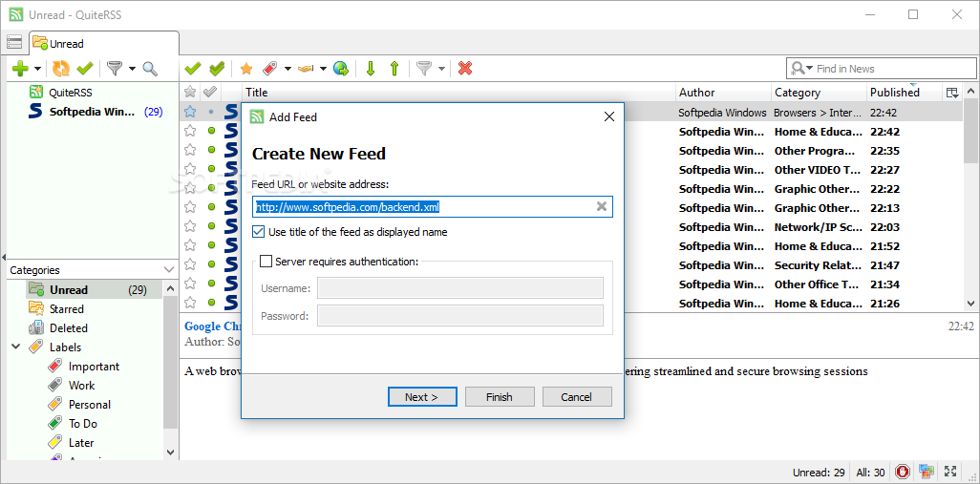Toggle star on the Other Office T... news row
The image size is (980, 484).
pyautogui.click(x=190, y=284)
